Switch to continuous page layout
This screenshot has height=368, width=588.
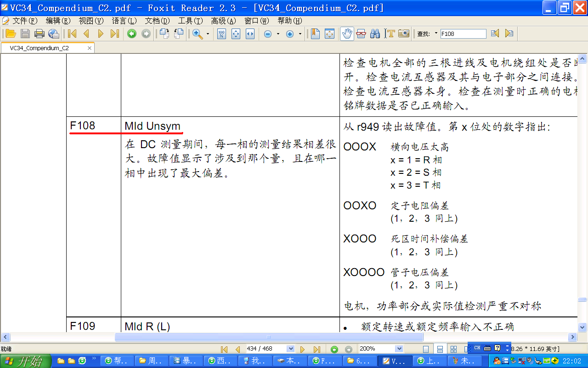pos(440,349)
